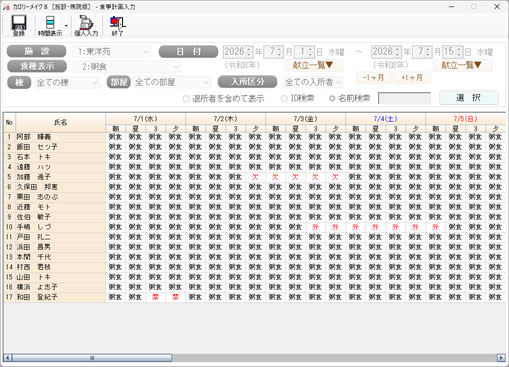
Task: Click 和田 登紀子's 7/1 夕 禁 cell
Action: (175, 297)
